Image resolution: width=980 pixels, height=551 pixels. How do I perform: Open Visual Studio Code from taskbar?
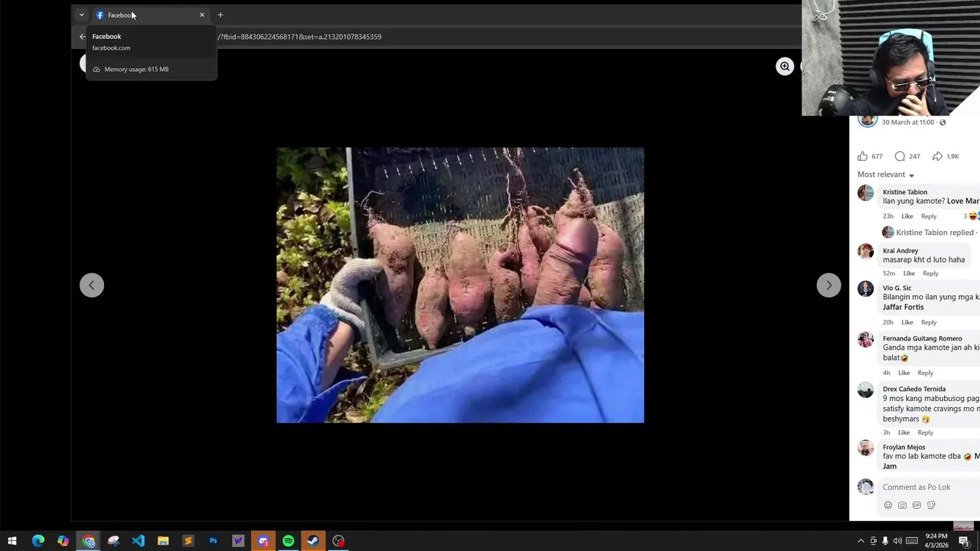click(x=139, y=541)
